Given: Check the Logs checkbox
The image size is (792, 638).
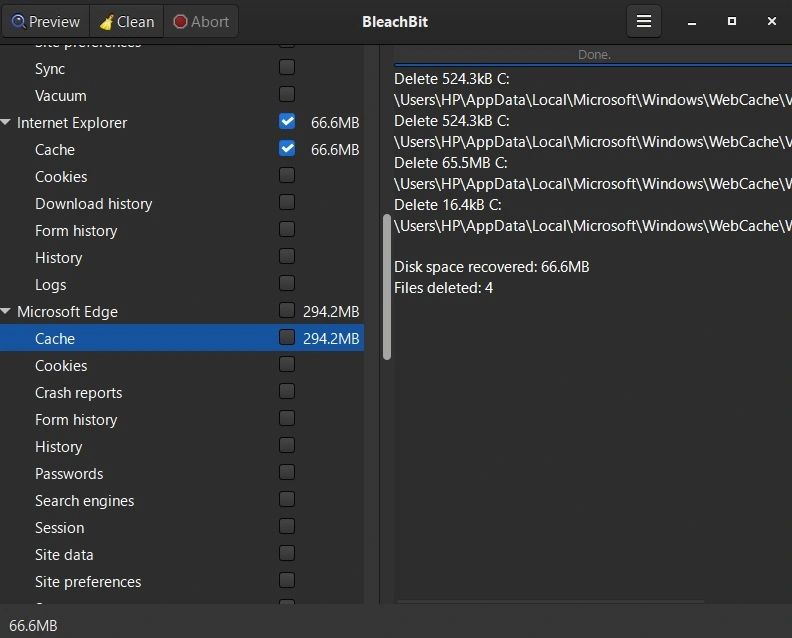Looking at the screenshot, I should pyautogui.click(x=287, y=283).
